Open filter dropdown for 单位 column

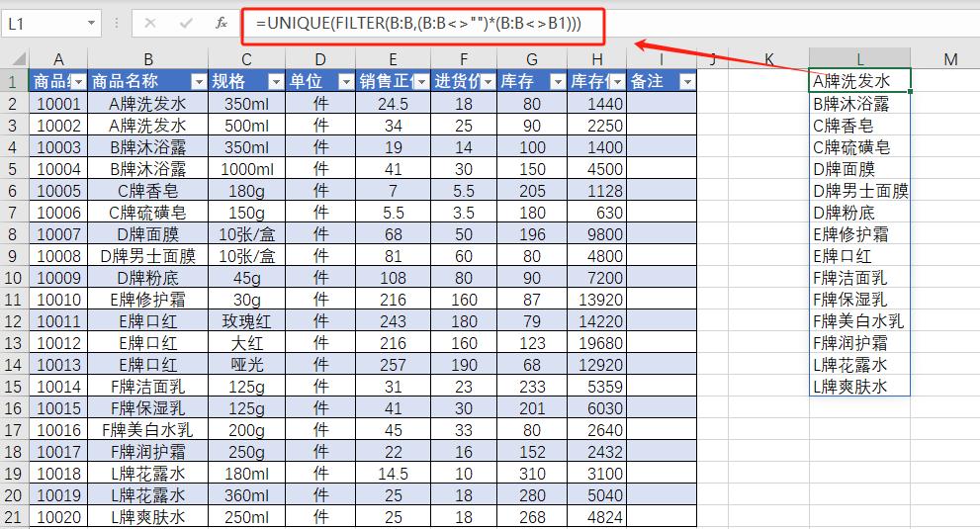click(346, 81)
